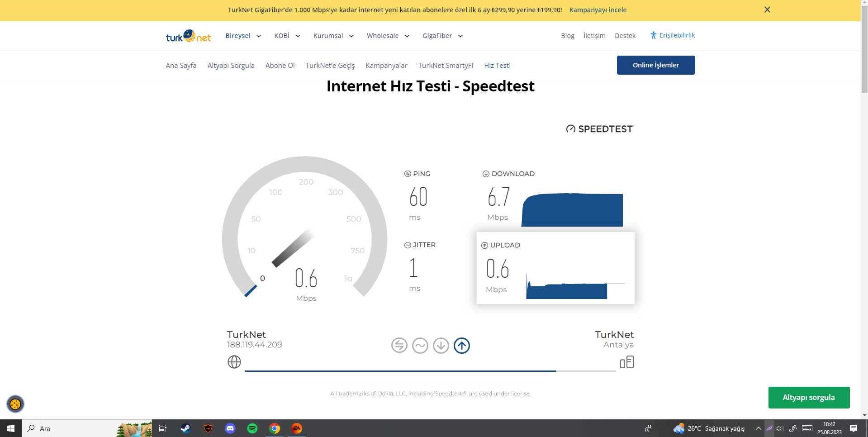Open Steam from the taskbar
Screen dimensions: 868x437
(185, 428)
